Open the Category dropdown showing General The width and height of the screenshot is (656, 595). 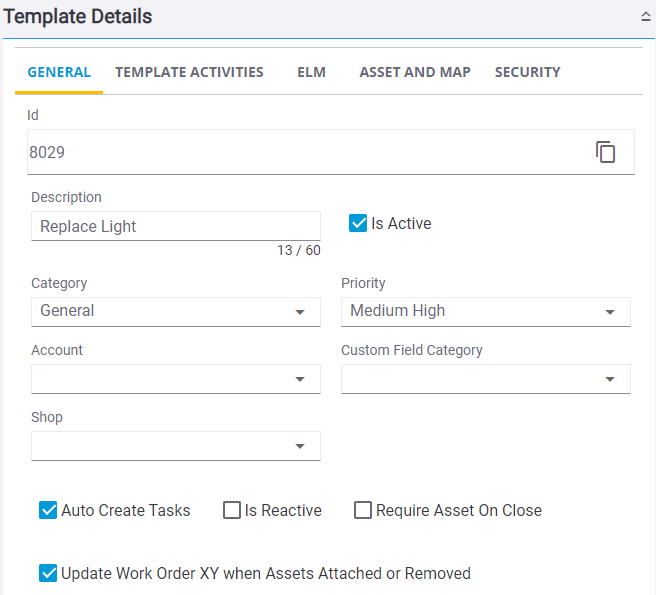[x=176, y=312]
